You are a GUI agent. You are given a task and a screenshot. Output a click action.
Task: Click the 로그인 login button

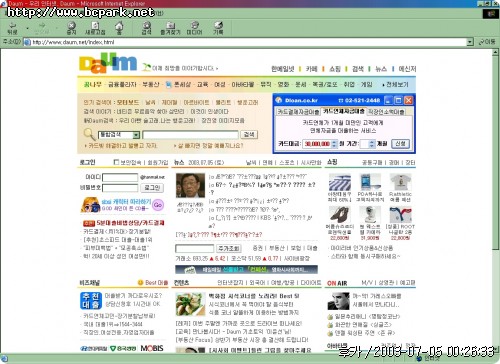tap(152, 188)
